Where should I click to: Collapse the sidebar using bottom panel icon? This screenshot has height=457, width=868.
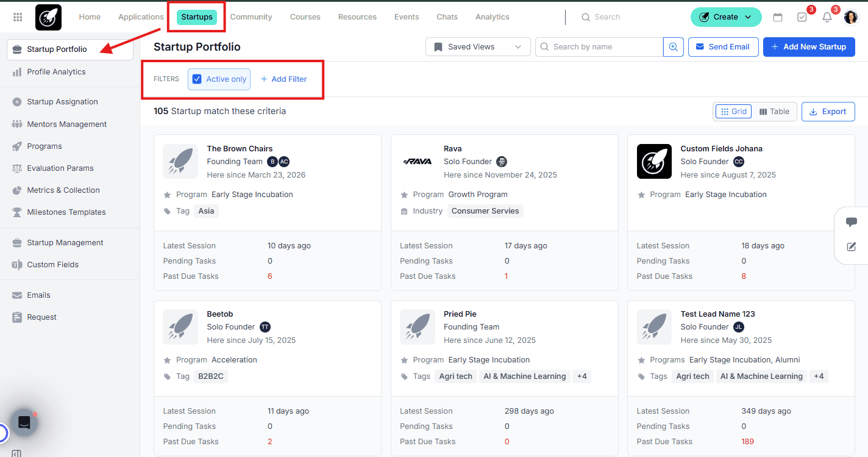pyautogui.click(x=16, y=453)
